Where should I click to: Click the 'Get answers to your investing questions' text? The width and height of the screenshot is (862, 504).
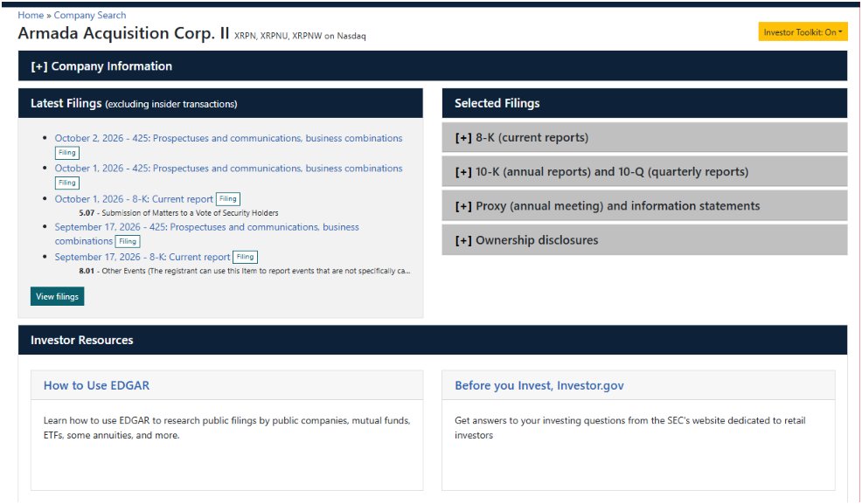(x=630, y=428)
